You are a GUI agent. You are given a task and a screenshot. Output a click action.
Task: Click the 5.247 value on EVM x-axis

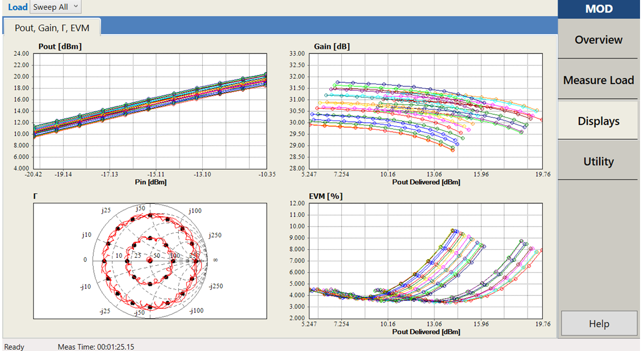[309, 324]
